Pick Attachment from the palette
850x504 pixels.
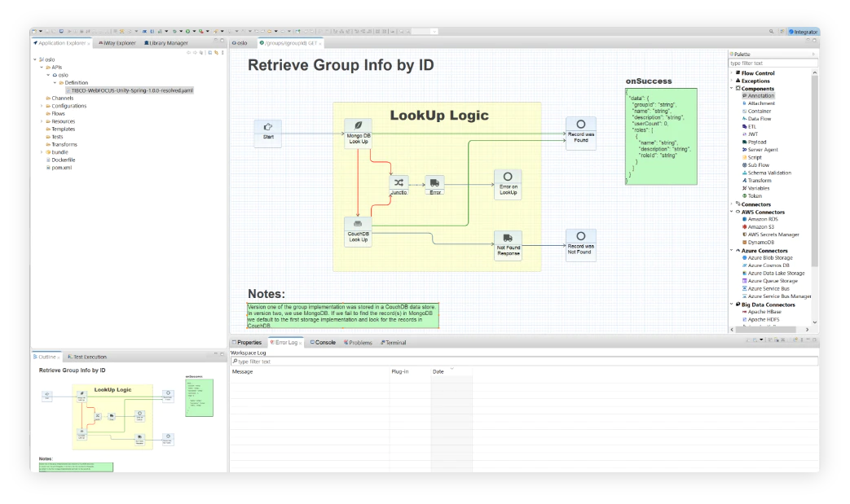761,103
